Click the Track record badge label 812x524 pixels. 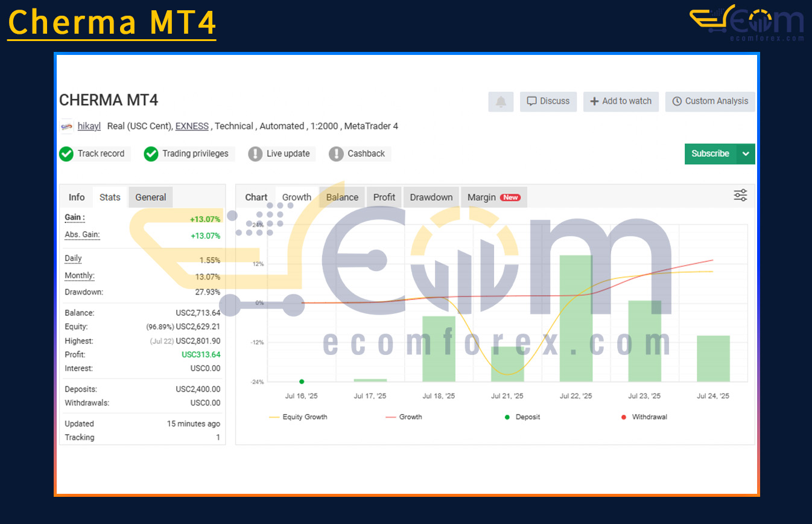(101, 154)
